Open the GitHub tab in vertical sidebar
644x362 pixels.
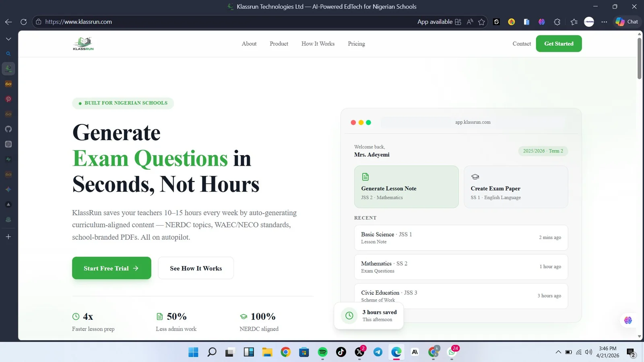(8, 129)
